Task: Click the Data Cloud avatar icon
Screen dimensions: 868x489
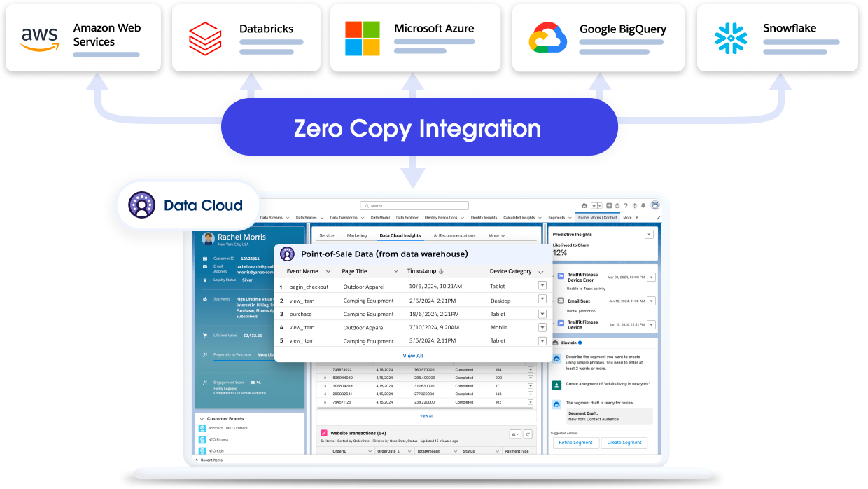Action: 143,205
